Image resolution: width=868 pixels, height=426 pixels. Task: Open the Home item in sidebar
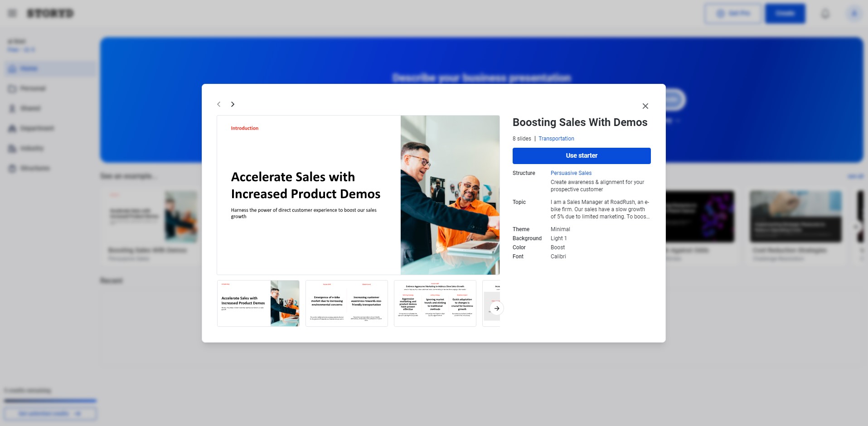click(x=50, y=69)
